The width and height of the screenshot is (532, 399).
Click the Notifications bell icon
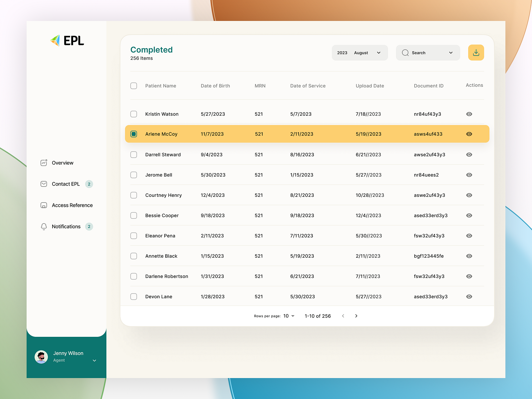coord(44,226)
